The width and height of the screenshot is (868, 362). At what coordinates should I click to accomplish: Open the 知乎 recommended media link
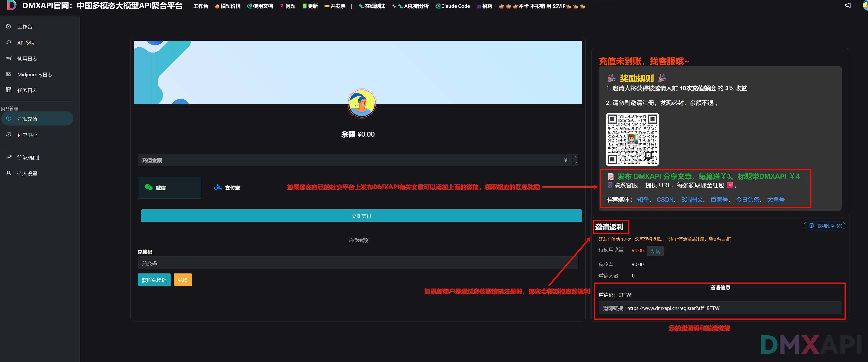click(643, 200)
